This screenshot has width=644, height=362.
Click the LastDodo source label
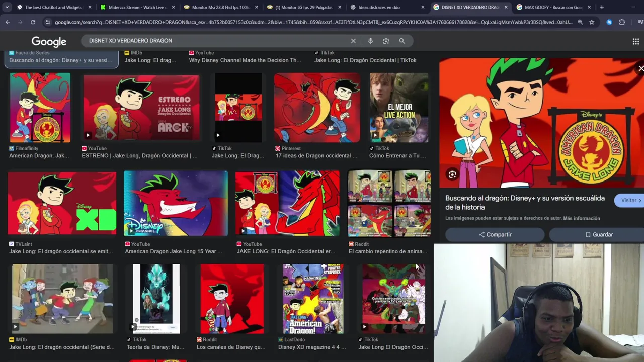294,340
